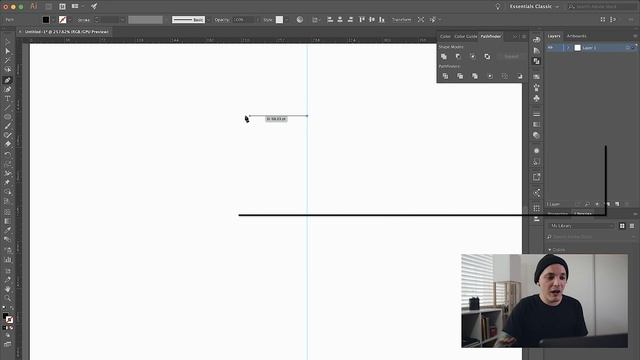The image size is (640, 360).
Task: Switch Libraries to list view
Action: point(632,226)
